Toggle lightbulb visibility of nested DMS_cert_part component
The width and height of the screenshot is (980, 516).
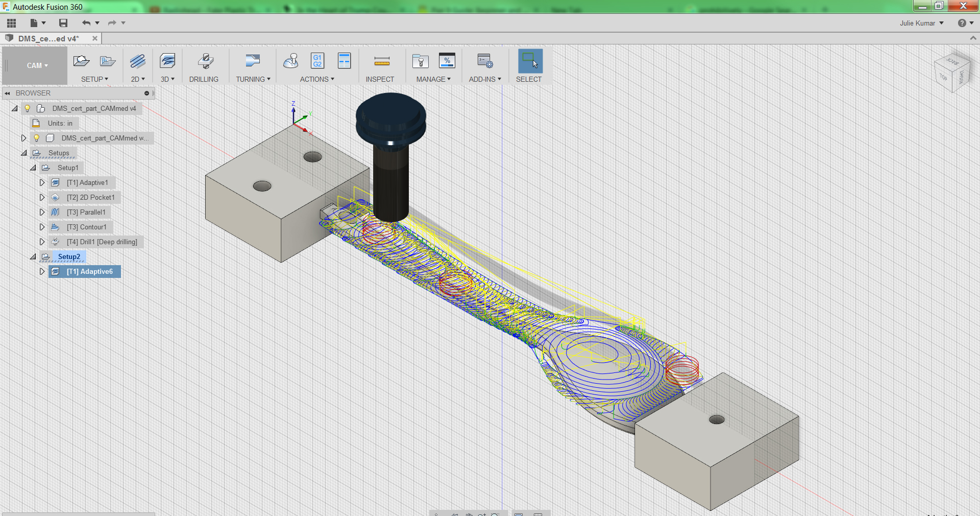(37, 138)
